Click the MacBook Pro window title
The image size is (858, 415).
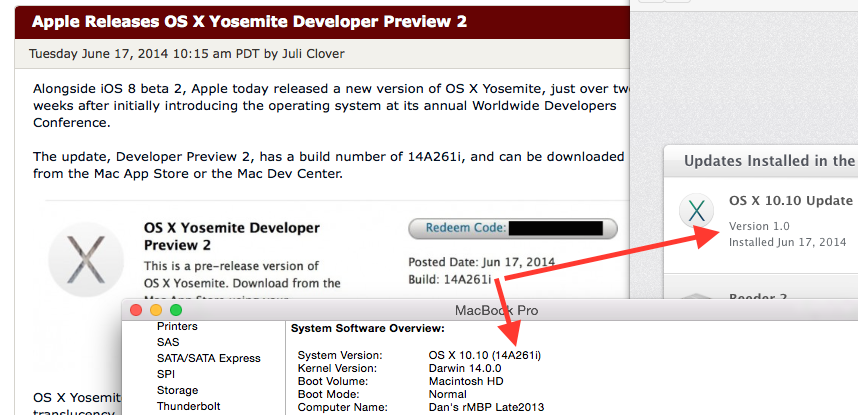tap(496, 311)
